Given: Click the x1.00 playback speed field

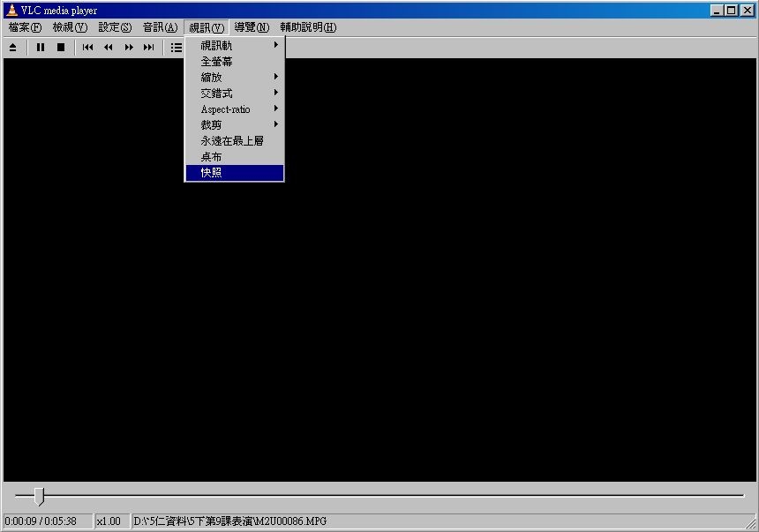Looking at the screenshot, I should point(112,521).
